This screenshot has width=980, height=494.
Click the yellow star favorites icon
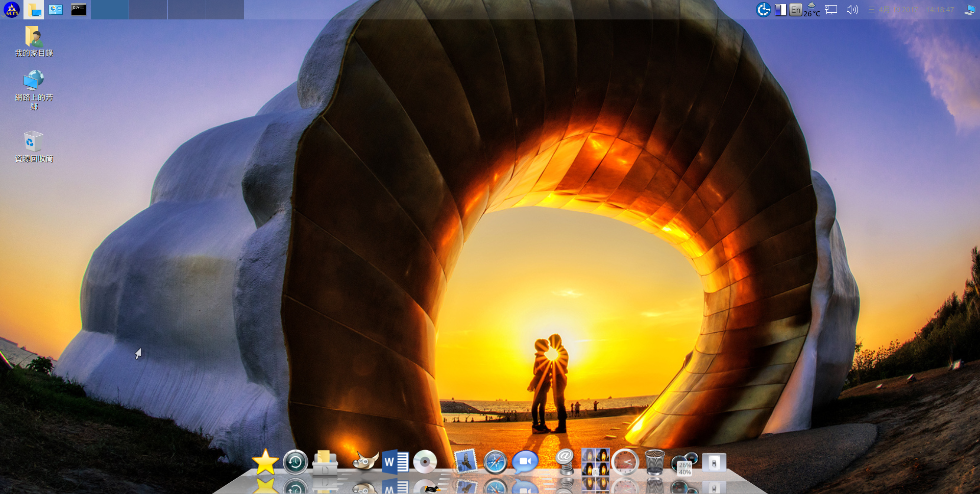point(265,462)
